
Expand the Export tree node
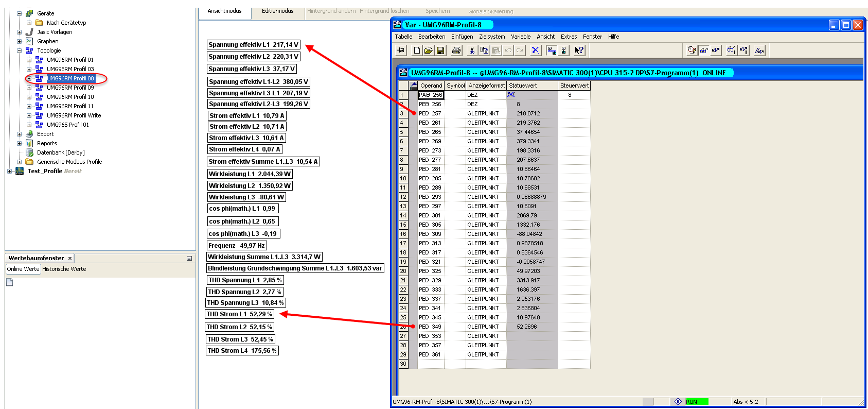click(x=20, y=134)
